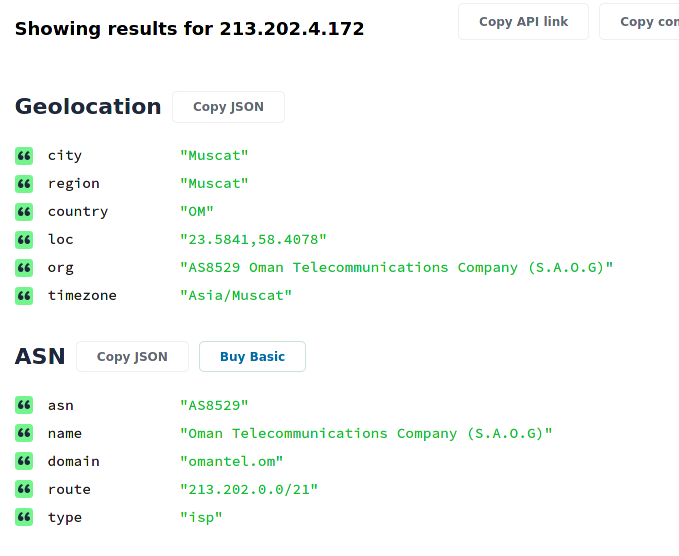679x556 pixels.
Task: Click the quote icon beside region
Action: point(24,184)
